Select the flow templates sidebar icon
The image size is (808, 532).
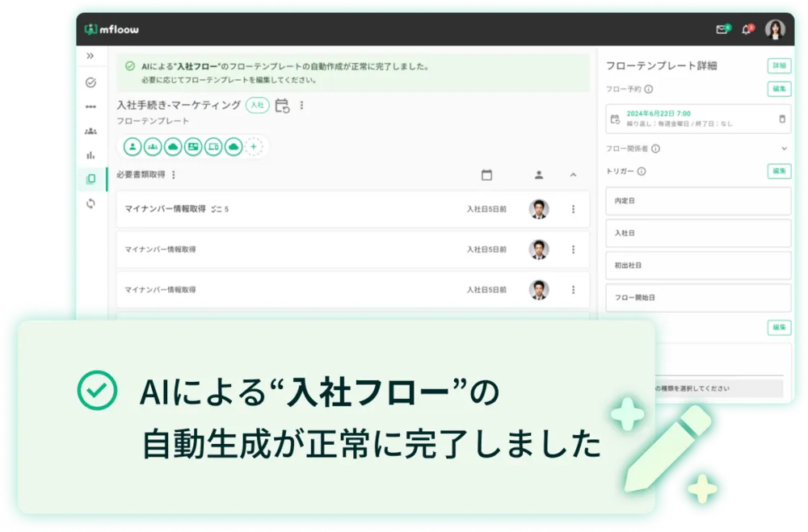(x=90, y=178)
